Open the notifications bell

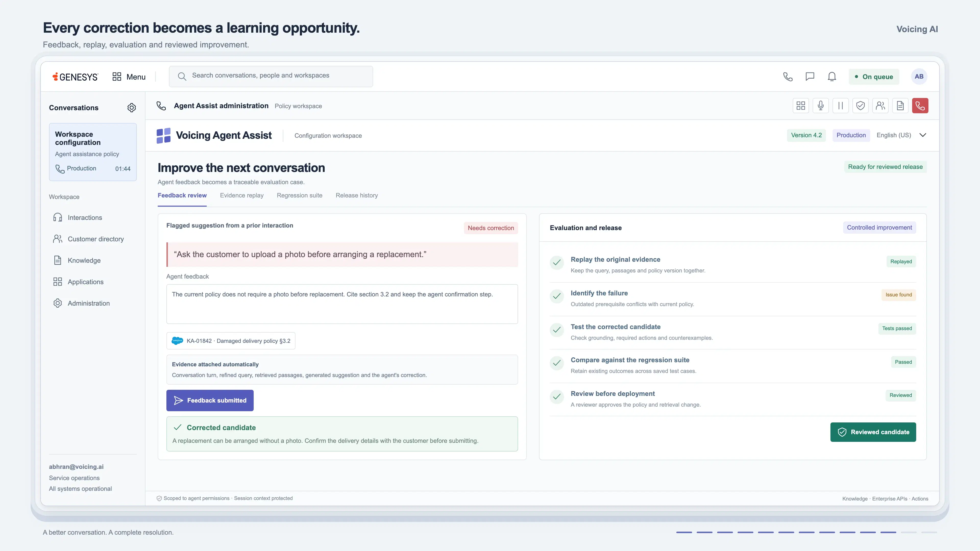tap(832, 77)
